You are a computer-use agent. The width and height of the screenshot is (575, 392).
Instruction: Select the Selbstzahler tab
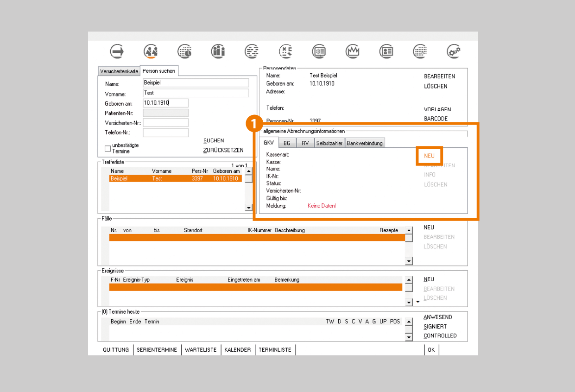tap(329, 143)
